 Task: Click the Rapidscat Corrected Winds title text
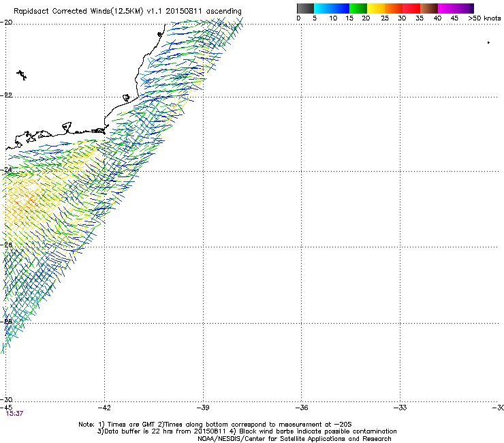click(127, 12)
